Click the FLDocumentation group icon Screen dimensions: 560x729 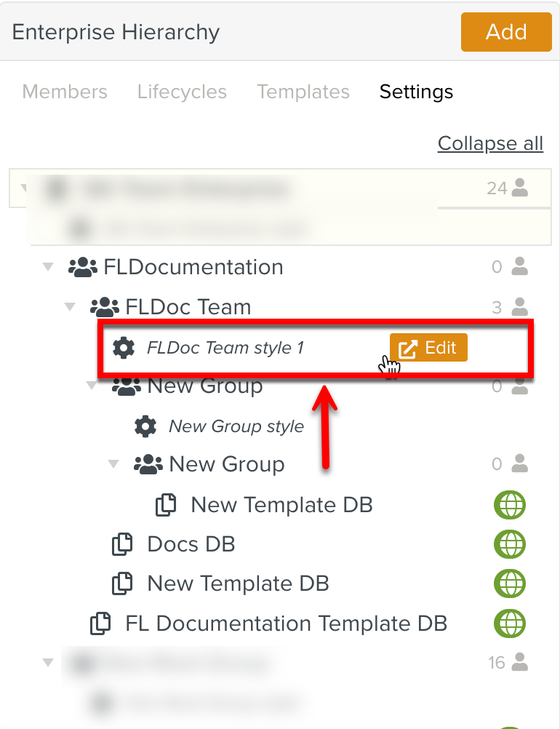coord(83,267)
